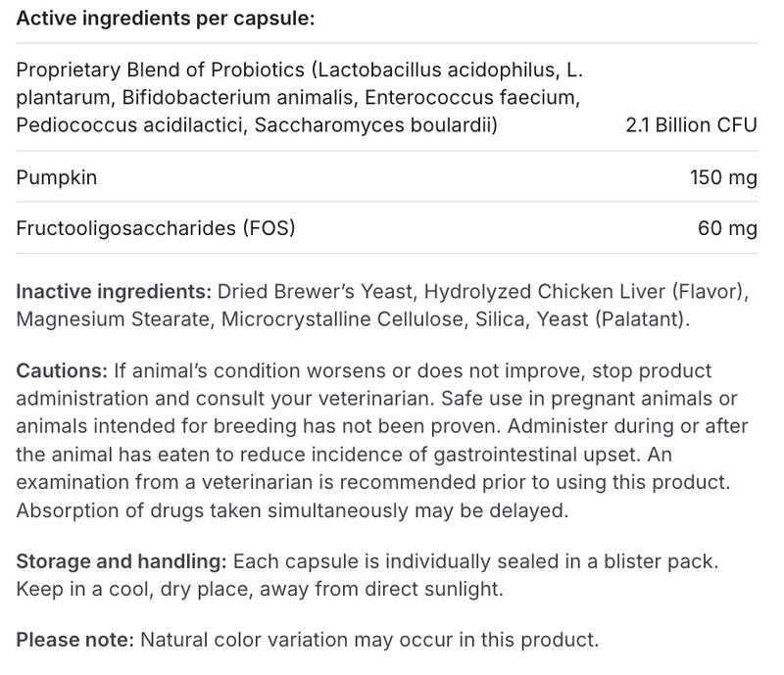Click the '2.1 Billion CFU' value
Image resolution: width=784 pixels, height=675 pixels.
coord(691,125)
